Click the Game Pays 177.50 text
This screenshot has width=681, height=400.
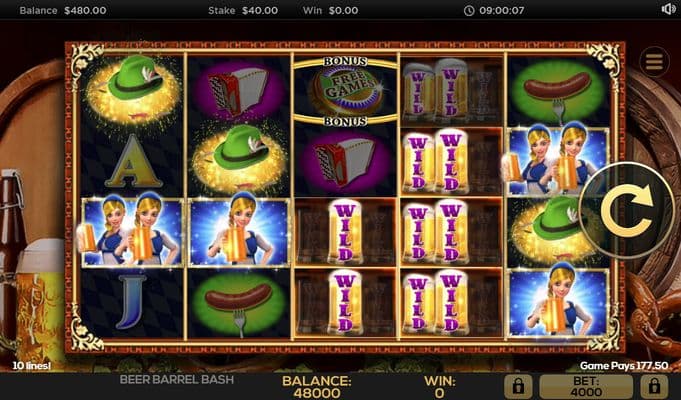click(624, 366)
